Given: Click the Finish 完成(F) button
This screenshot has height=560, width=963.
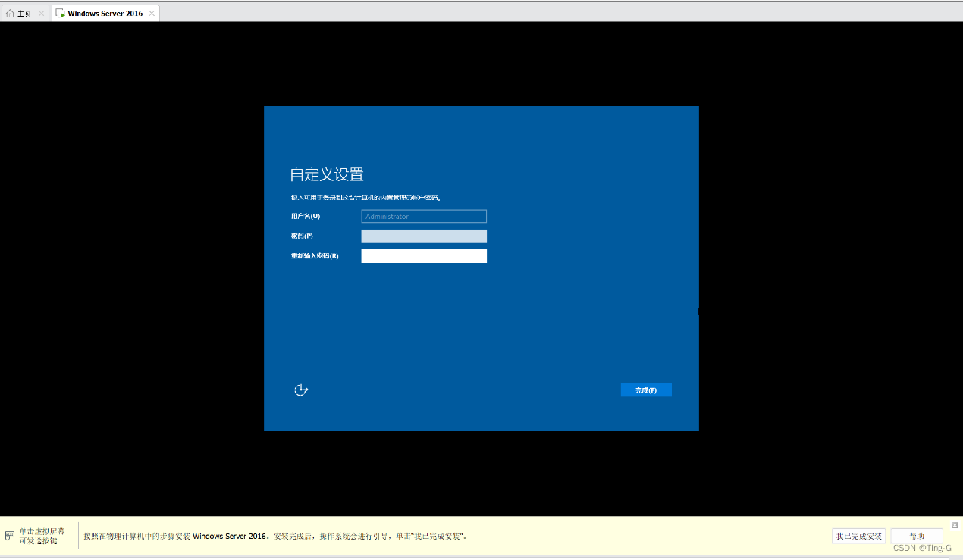Looking at the screenshot, I should (646, 390).
